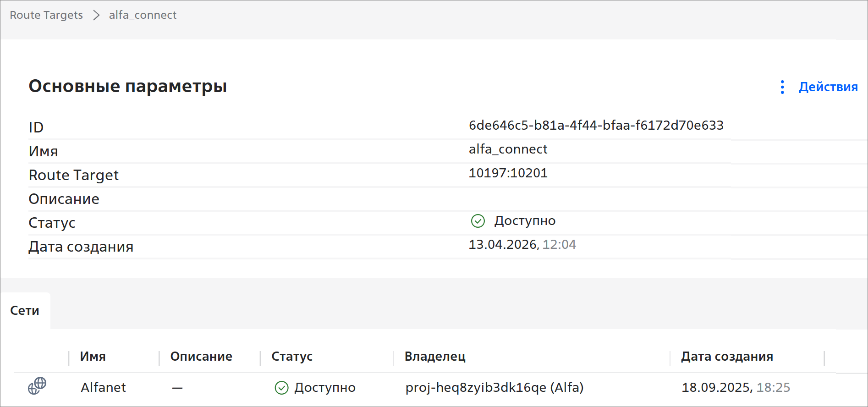Click the Alfanet network globe icon
Screen dimensions: 868x407
coord(37,386)
